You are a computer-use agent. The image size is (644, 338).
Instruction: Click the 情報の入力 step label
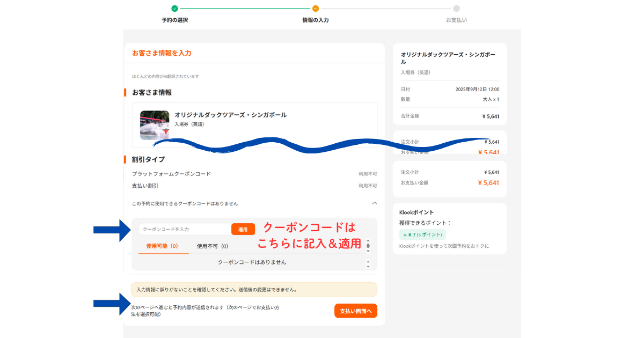pyautogui.click(x=316, y=20)
